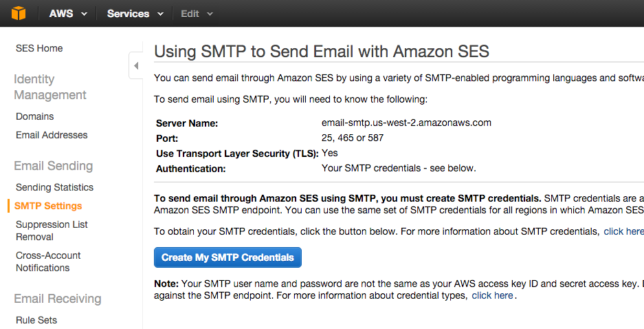Screen dimensions: 644x329
Task: Open Suppression List Removal
Action: pos(52,231)
